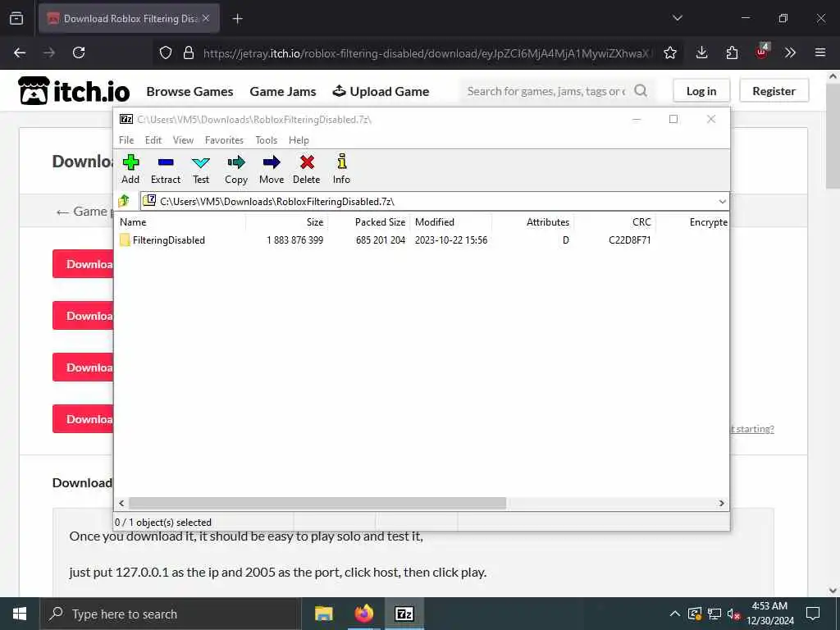840x630 pixels.
Task: Open the Favorites menu in 7-Zip
Action: (224, 139)
